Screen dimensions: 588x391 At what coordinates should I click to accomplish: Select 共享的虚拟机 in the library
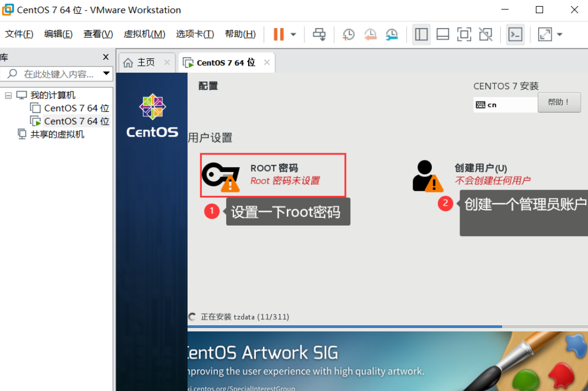click(x=57, y=135)
